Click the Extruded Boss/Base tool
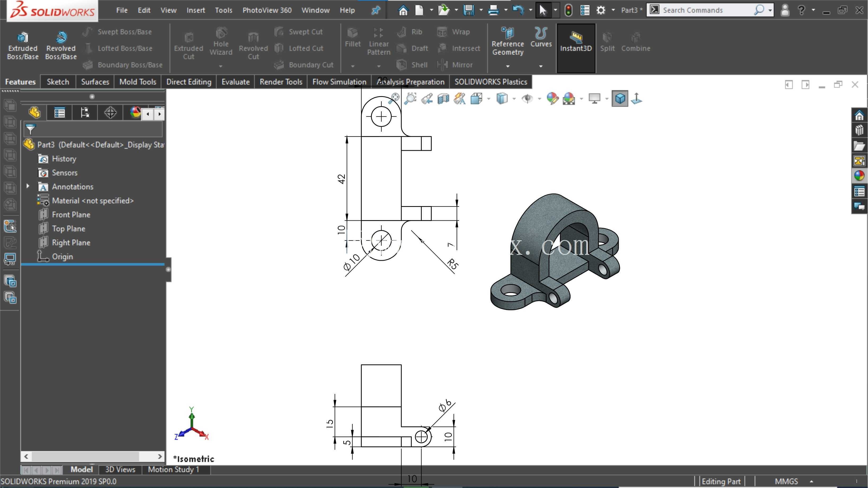The image size is (868, 488). (23, 46)
